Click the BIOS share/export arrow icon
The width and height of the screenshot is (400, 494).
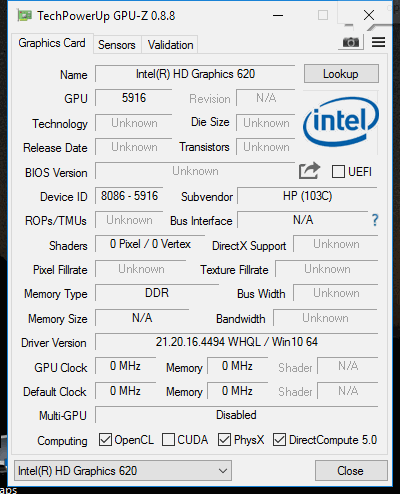click(309, 171)
